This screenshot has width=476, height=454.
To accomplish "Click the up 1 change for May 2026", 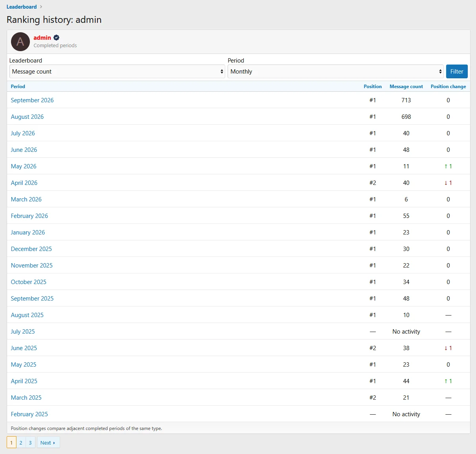I will pos(448,166).
